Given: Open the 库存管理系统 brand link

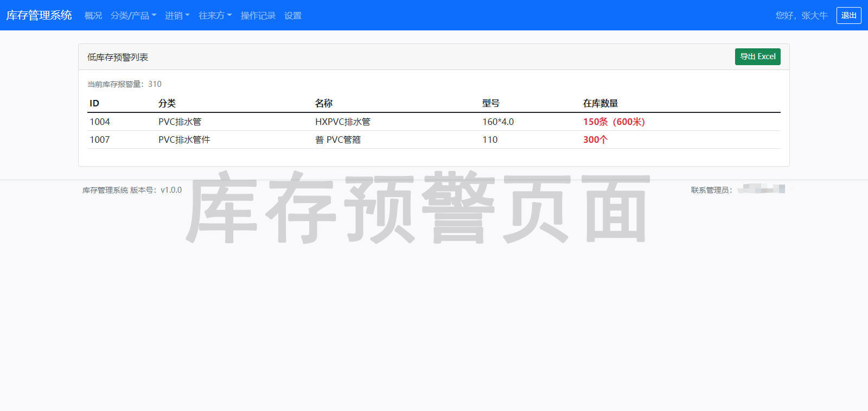Looking at the screenshot, I should 39,15.
